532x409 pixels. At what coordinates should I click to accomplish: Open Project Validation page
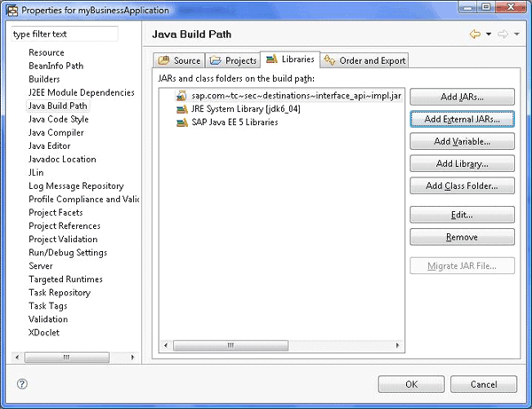(63, 240)
